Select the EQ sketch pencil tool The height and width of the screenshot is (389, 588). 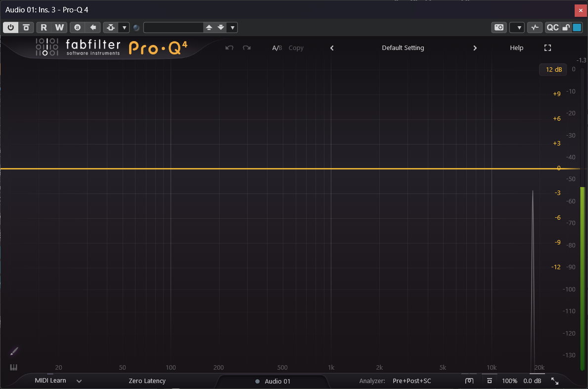13,351
